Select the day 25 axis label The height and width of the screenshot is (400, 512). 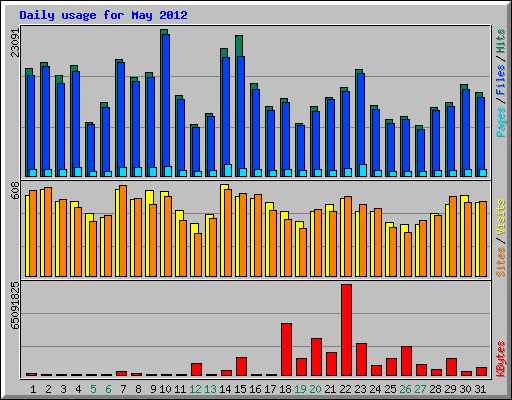(x=390, y=389)
